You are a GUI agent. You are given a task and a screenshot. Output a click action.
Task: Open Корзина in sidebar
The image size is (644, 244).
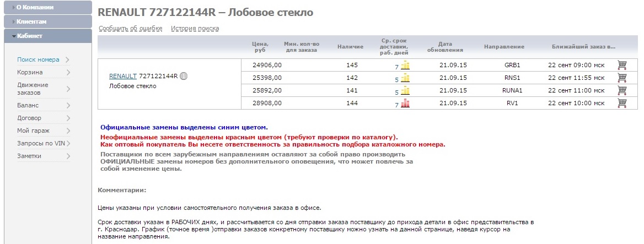pyautogui.click(x=30, y=72)
